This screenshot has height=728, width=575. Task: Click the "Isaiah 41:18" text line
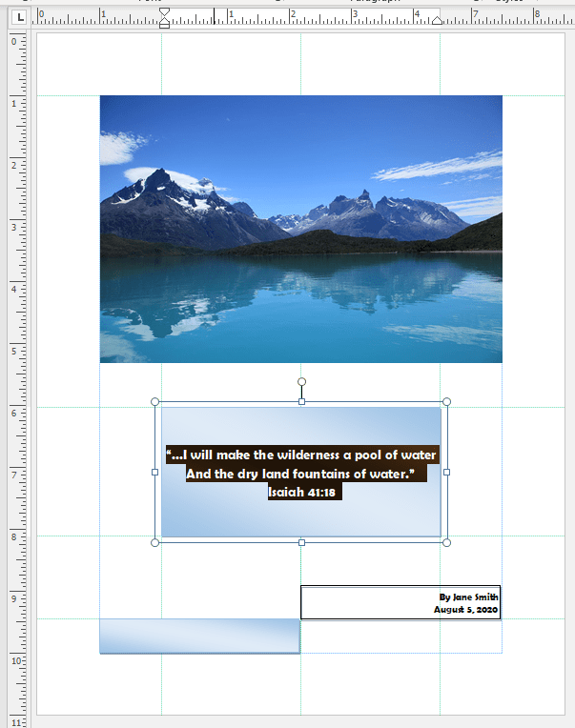(301, 493)
